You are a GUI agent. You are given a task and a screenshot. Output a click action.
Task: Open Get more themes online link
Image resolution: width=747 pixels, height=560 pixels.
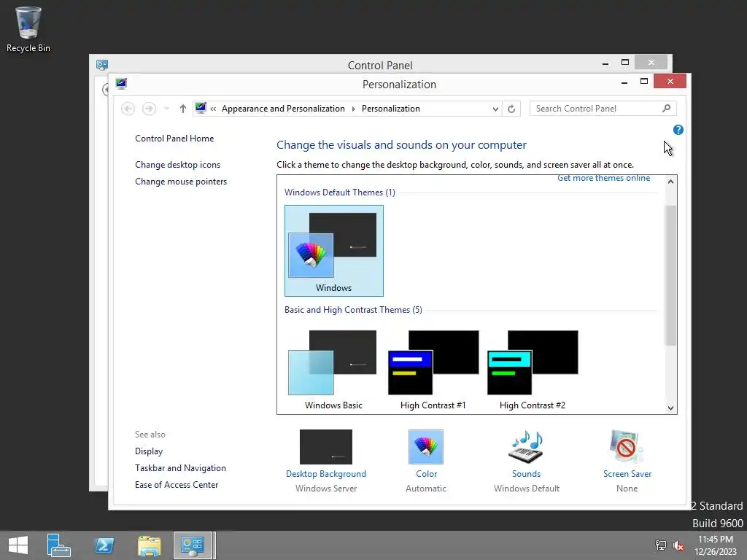click(x=603, y=178)
